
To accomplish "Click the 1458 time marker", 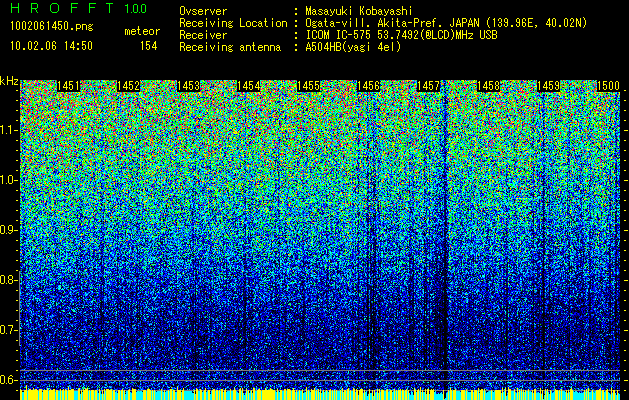I will click(x=489, y=86).
